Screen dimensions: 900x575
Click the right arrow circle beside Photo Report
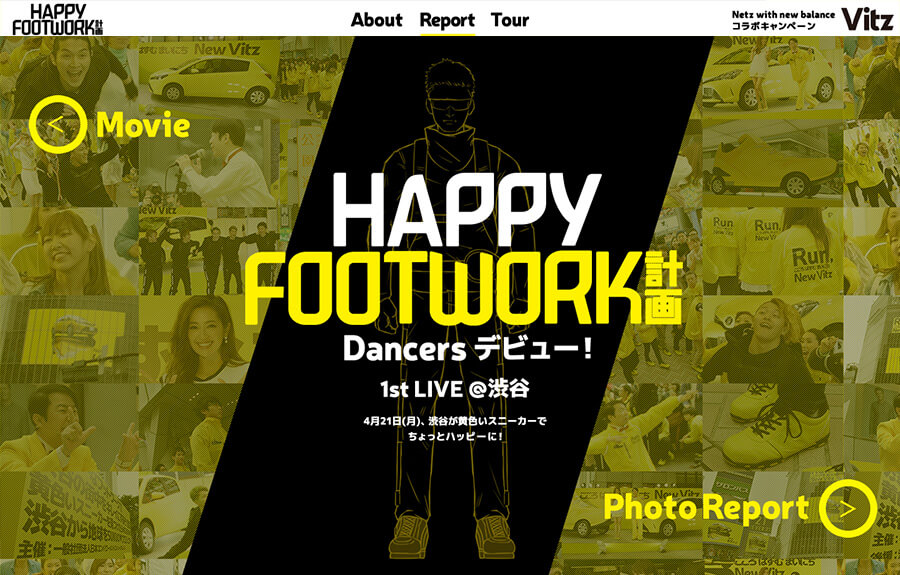[x=848, y=508]
